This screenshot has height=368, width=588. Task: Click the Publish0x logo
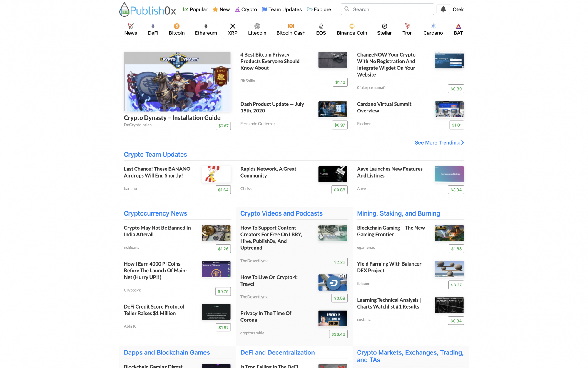(148, 9)
